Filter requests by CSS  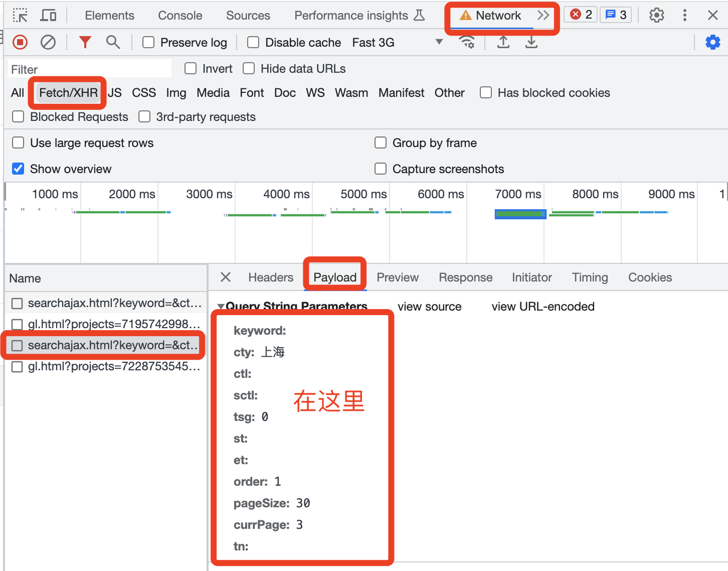(x=144, y=93)
